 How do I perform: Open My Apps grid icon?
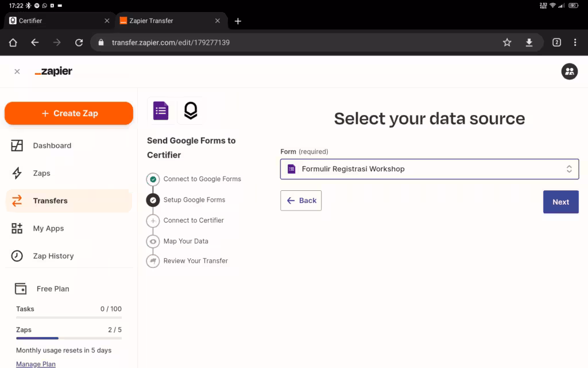(17, 228)
